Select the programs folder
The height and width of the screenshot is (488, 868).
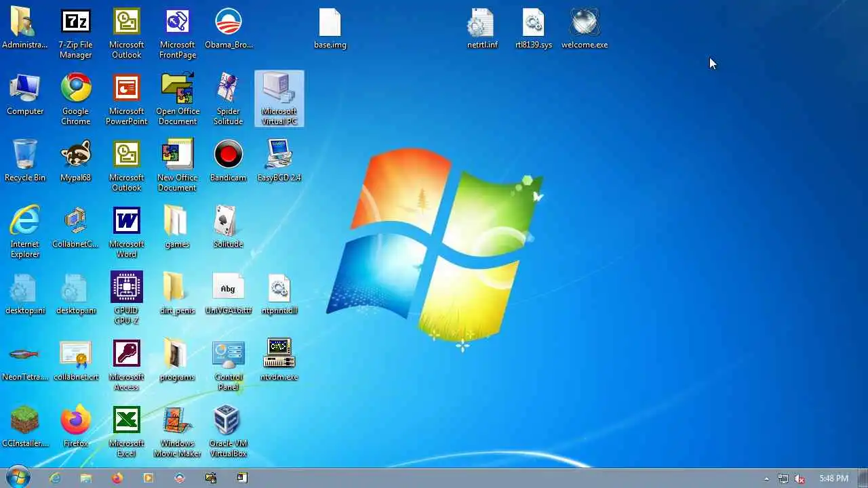(x=177, y=361)
